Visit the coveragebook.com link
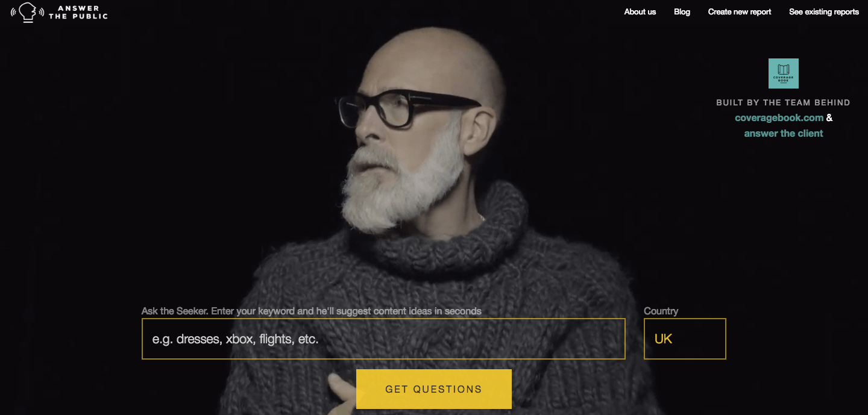The width and height of the screenshot is (868, 415). tap(779, 118)
